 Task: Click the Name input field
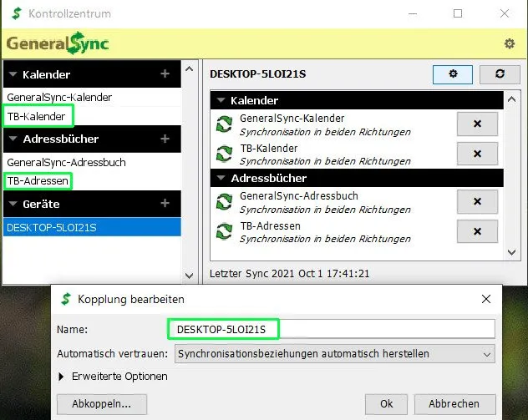click(332, 329)
